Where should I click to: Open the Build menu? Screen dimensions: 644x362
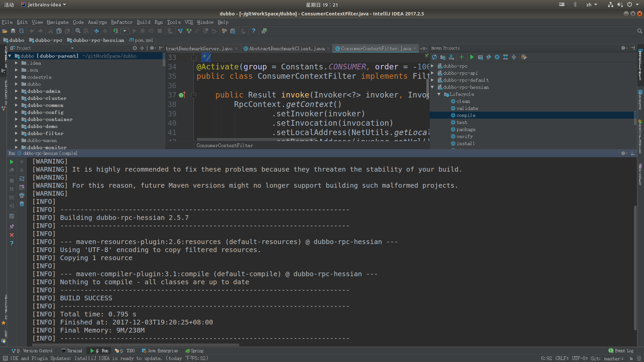144,22
